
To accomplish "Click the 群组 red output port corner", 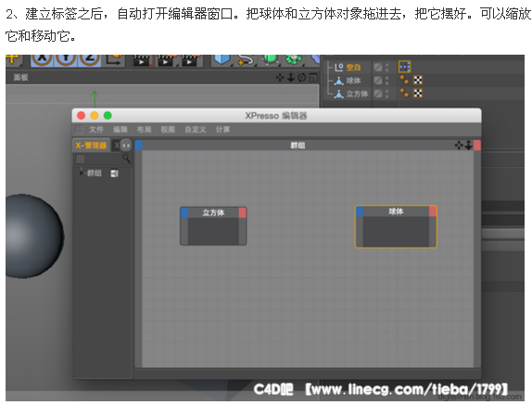I will tap(476, 146).
